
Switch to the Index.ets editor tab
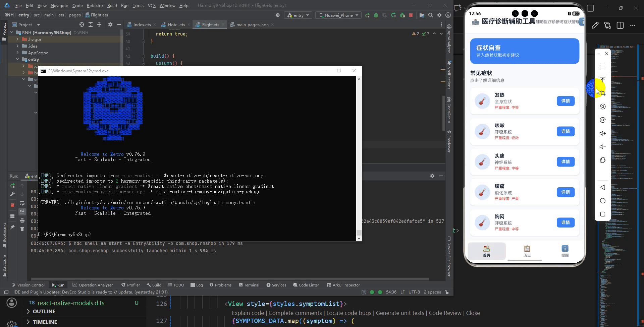[142, 25]
